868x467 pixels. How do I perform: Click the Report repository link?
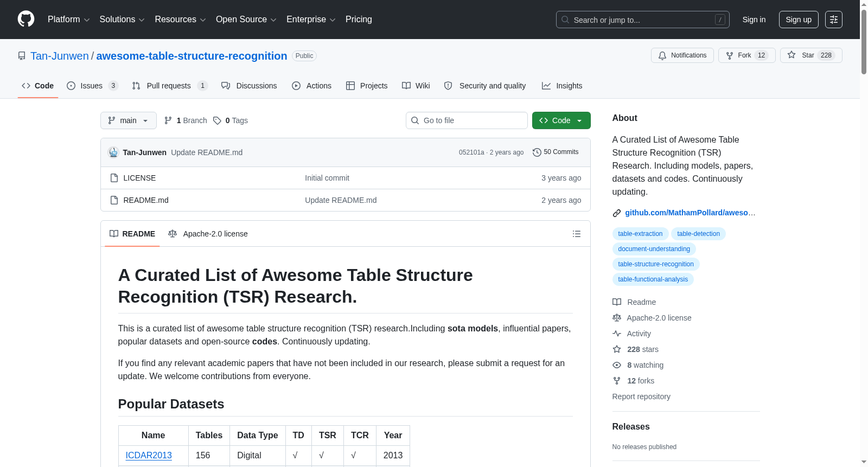(641, 396)
